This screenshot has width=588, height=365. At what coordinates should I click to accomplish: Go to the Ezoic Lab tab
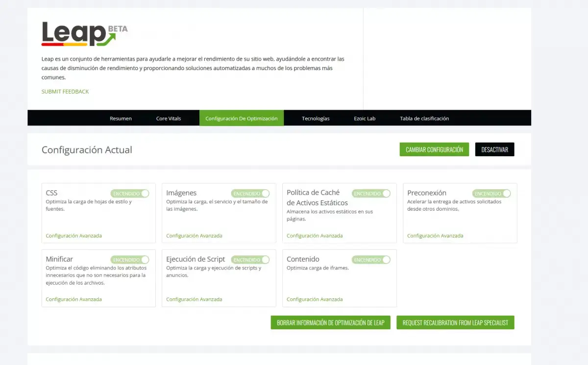pos(365,118)
